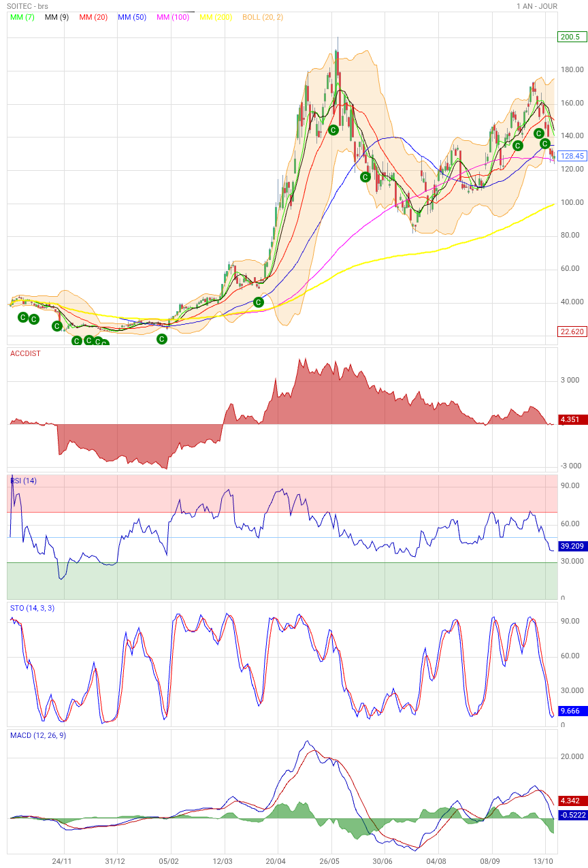This screenshot has width=588, height=868.
Task: Select the 60.00 label on the STO axis
Action: [570, 656]
